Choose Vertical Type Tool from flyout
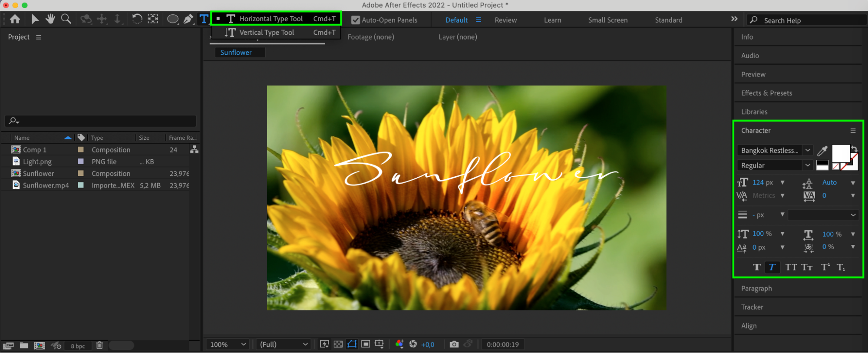The image size is (868, 353). 276,33
